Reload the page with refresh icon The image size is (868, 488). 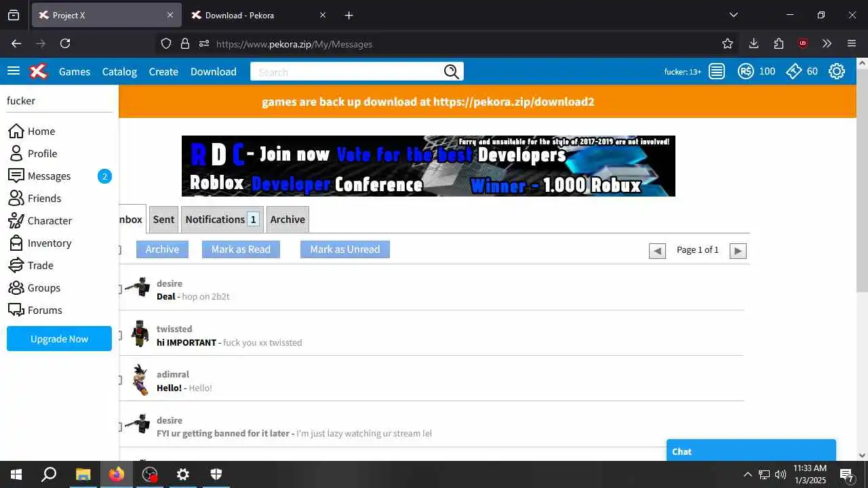click(x=65, y=43)
